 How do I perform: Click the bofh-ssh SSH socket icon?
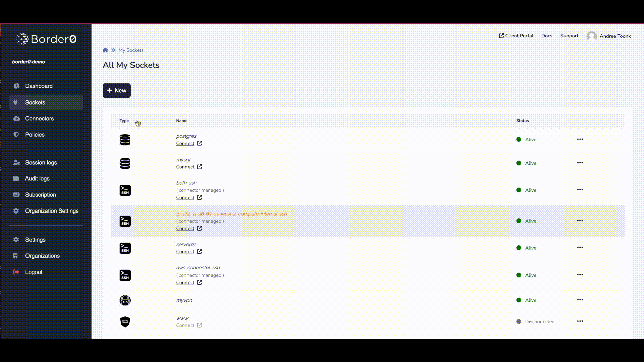click(x=125, y=190)
